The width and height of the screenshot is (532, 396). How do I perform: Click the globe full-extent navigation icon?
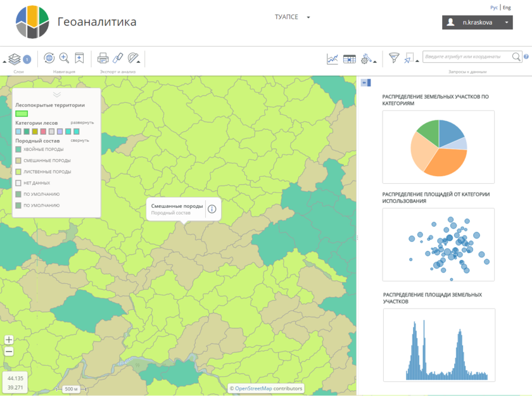click(49, 58)
